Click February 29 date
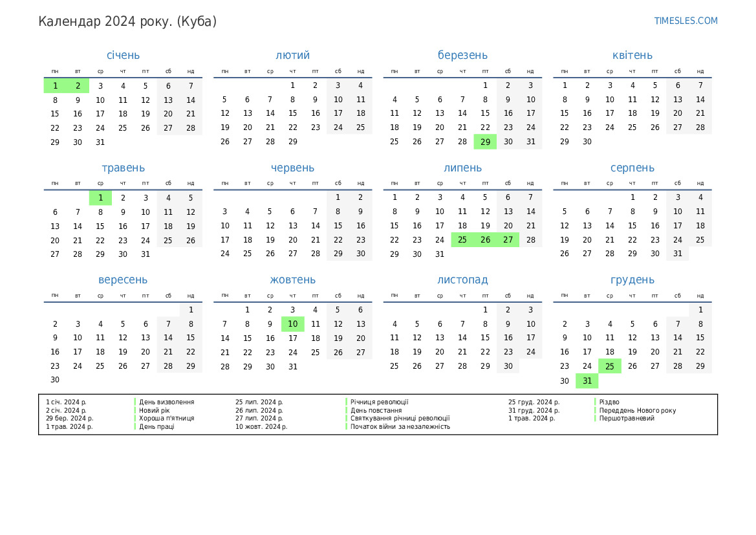The width and height of the screenshot is (756, 535). pyautogui.click(x=293, y=142)
